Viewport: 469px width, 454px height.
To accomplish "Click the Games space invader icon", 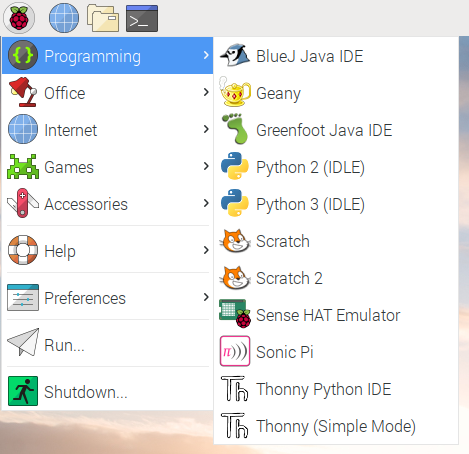I will click(23, 166).
